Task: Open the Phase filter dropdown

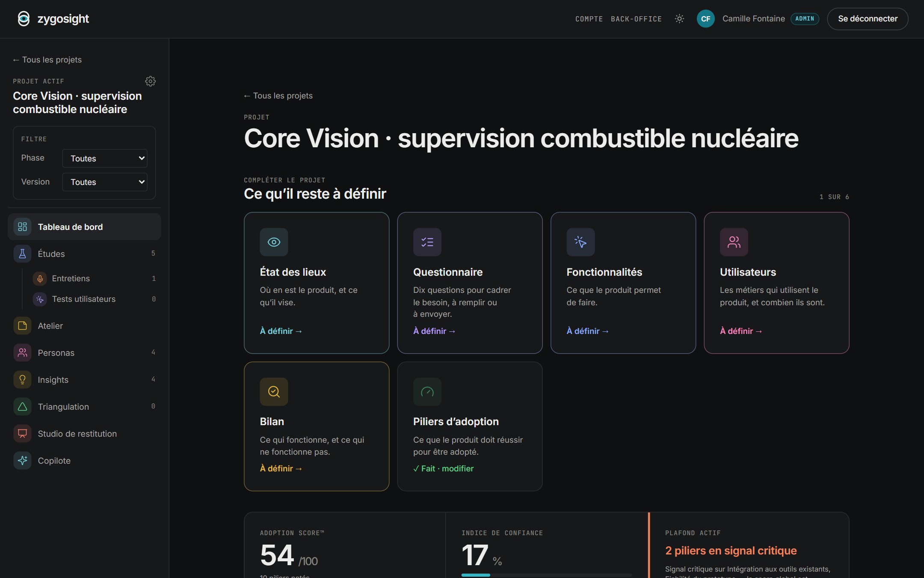Action: [x=105, y=158]
